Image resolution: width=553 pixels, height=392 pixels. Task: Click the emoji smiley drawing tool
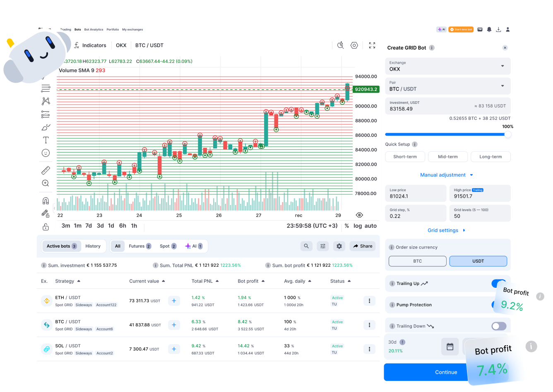point(46,153)
